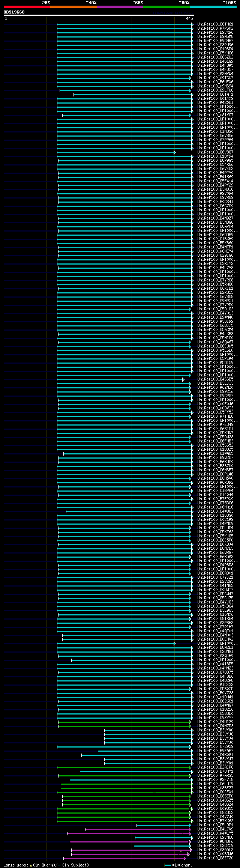Select hit label UniRef100_A4WLY5

(215, 833)
